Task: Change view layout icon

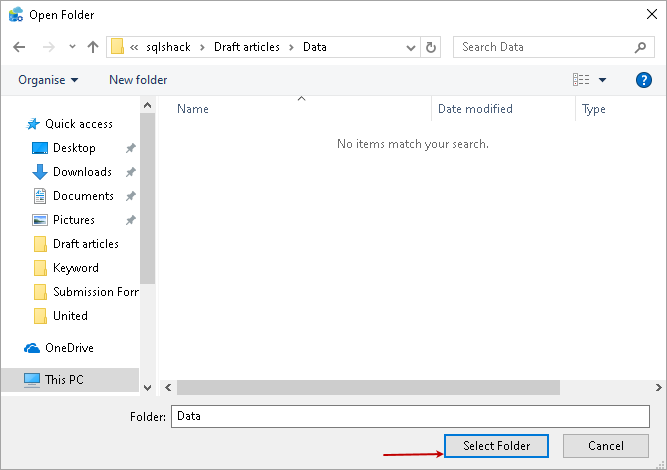Action: tap(581, 80)
